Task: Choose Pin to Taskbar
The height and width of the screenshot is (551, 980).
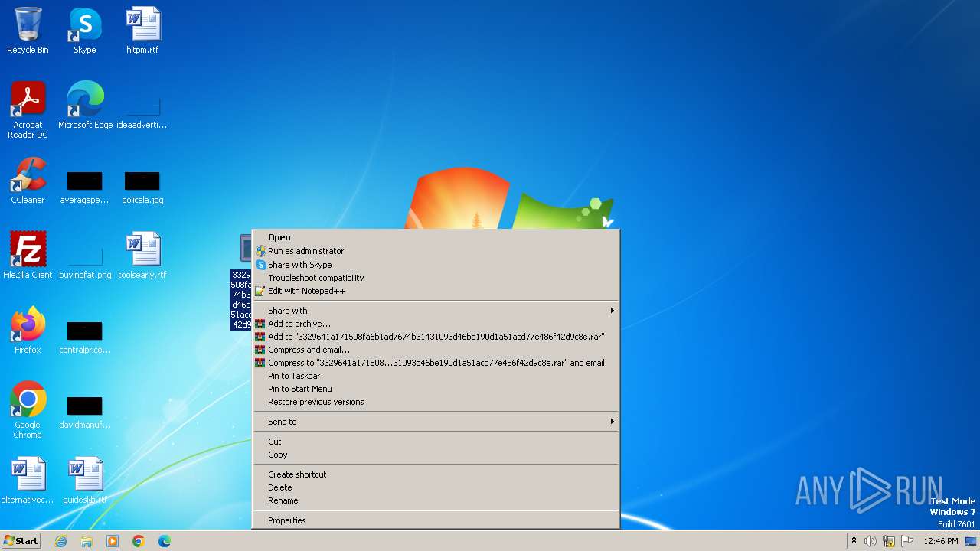Action: pyautogui.click(x=436, y=376)
